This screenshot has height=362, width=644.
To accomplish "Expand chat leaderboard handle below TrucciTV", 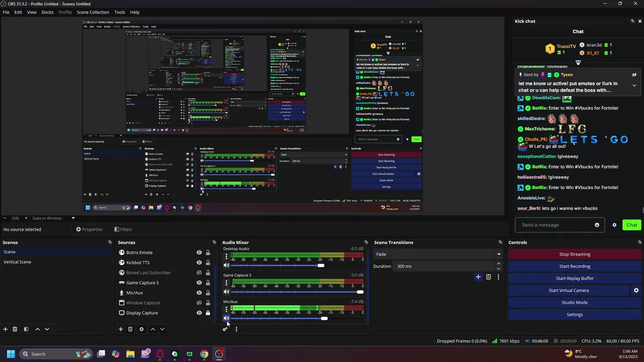I will click(578, 63).
